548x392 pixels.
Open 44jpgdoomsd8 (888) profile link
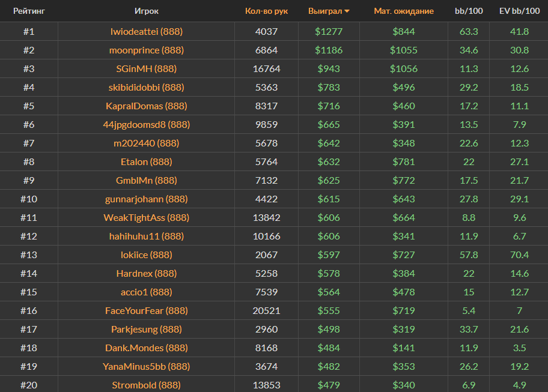(x=147, y=124)
